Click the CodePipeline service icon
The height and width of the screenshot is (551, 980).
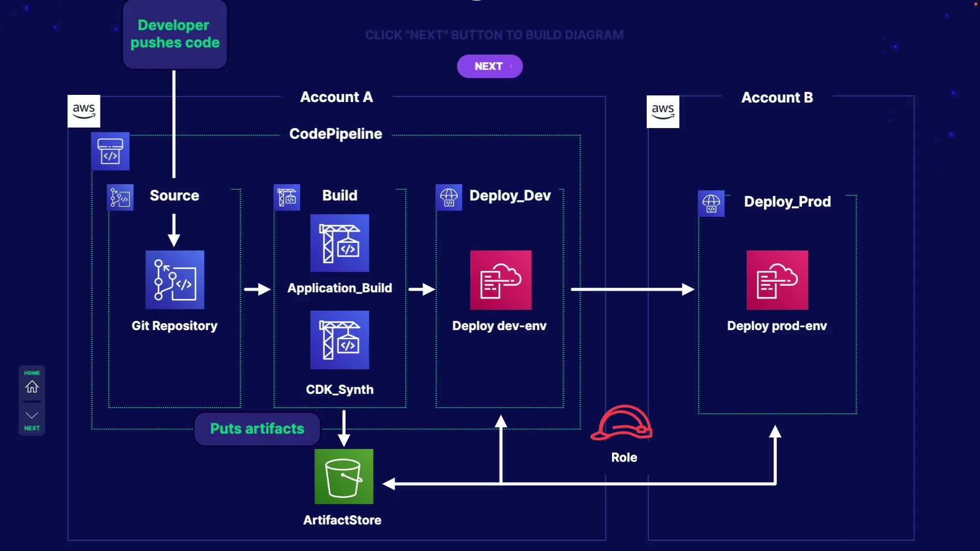click(110, 151)
